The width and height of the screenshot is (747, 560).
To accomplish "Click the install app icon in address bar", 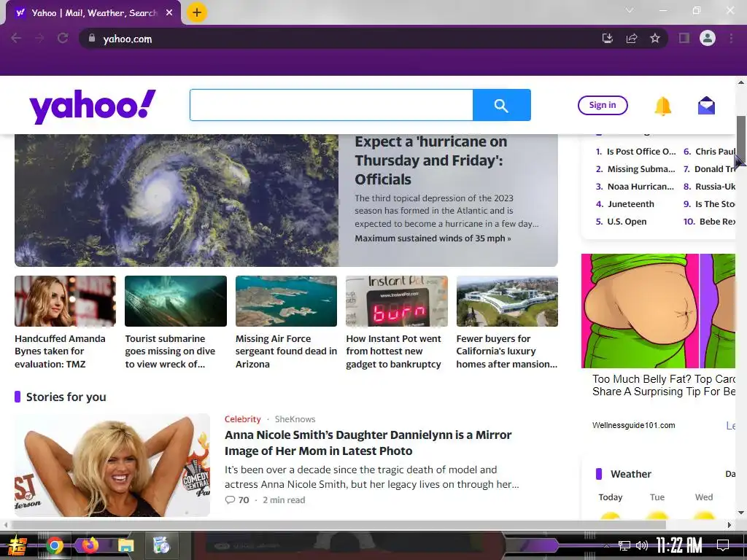I will point(608,39).
